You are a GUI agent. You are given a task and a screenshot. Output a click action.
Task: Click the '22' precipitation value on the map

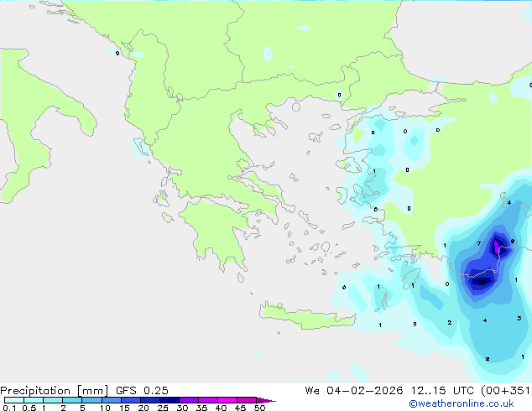[x=481, y=282]
